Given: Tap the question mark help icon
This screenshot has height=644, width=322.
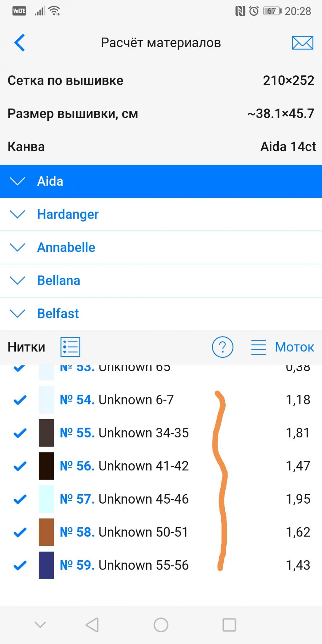Looking at the screenshot, I should tap(223, 347).
